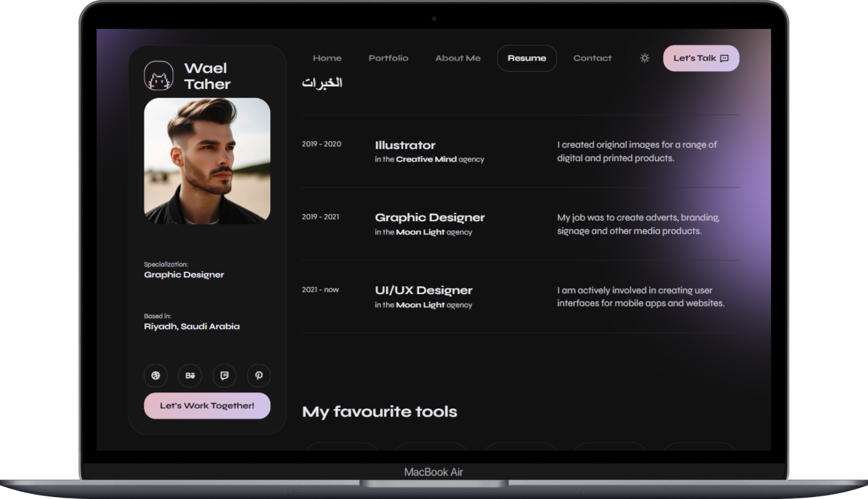The width and height of the screenshot is (868, 499).
Task: Click the Dribbble social icon
Action: [155, 376]
